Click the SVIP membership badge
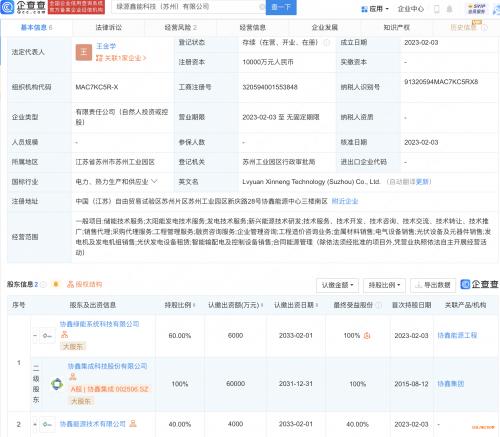 pos(477,9)
